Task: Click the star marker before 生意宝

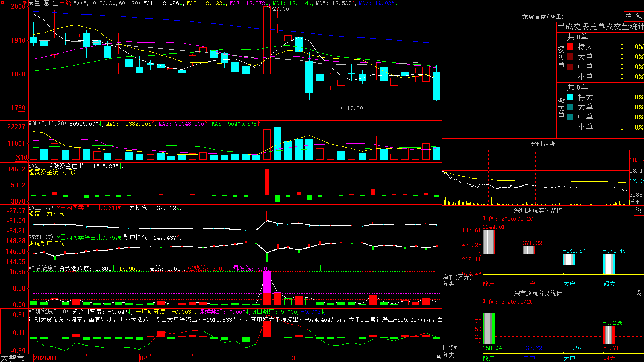Action: point(31,3)
